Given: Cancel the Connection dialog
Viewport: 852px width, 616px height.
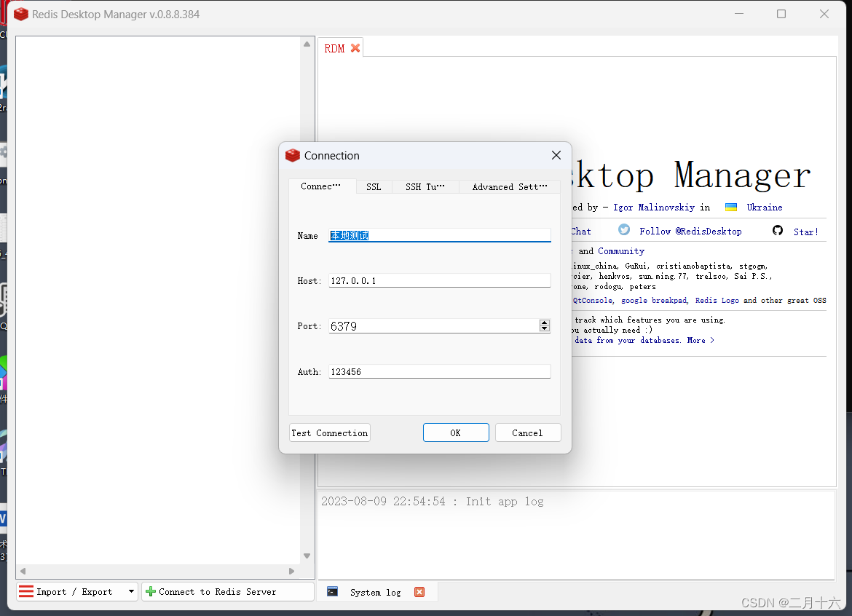Looking at the screenshot, I should tap(528, 433).
